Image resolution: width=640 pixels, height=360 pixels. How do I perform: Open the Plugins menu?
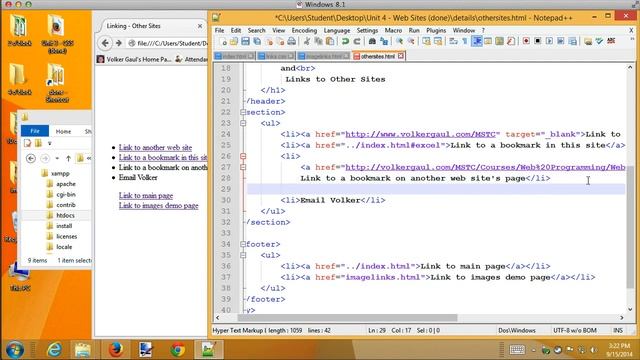(x=436, y=30)
